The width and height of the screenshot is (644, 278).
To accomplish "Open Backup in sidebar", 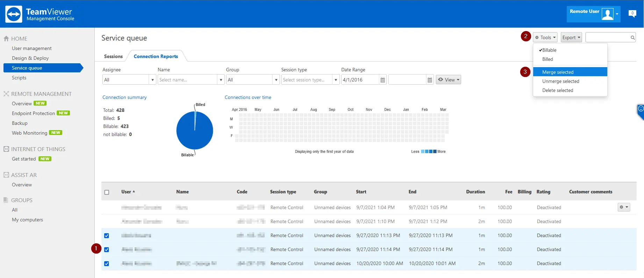I will pyautogui.click(x=20, y=123).
